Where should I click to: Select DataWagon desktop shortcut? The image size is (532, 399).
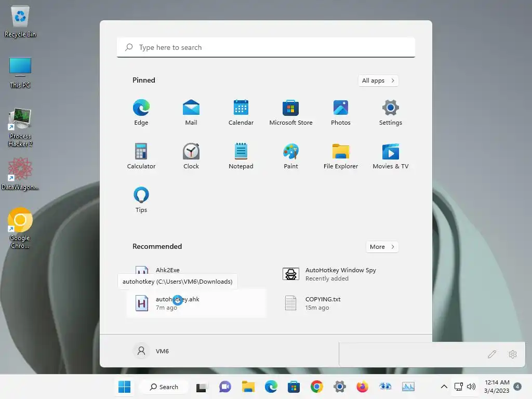pos(20,174)
